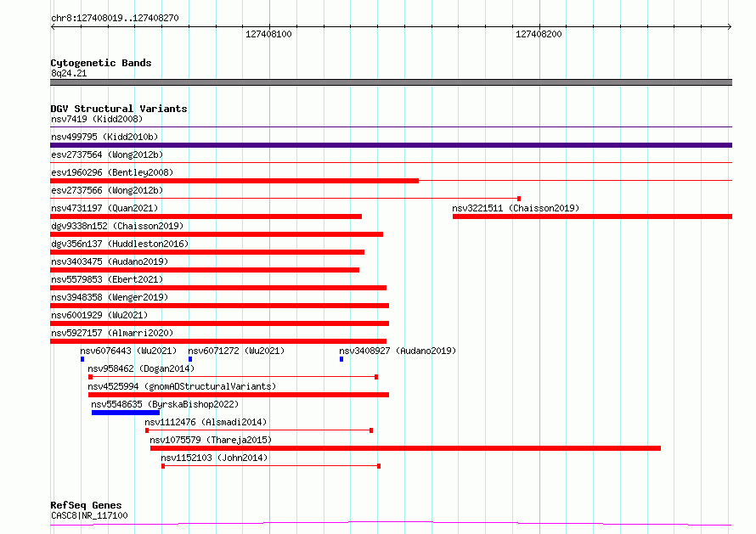Select the red nsv4525994 variant bar
The height and width of the screenshot is (534, 756).
click(239, 395)
